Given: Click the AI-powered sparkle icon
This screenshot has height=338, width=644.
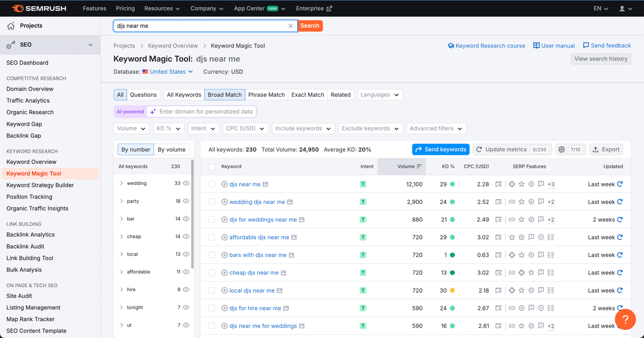Looking at the screenshot, I should tap(153, 112).
